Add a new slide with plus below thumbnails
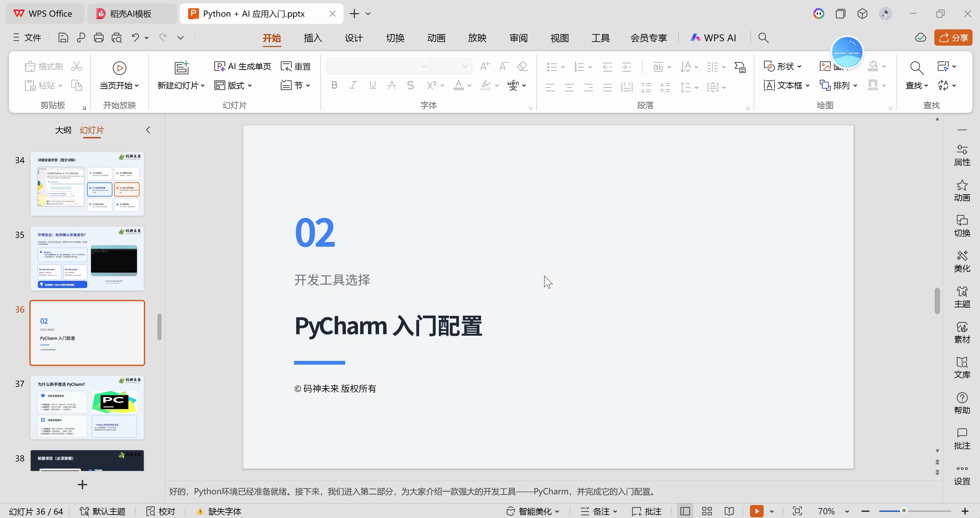The image size is (980, 518). (x=82, y=485)
